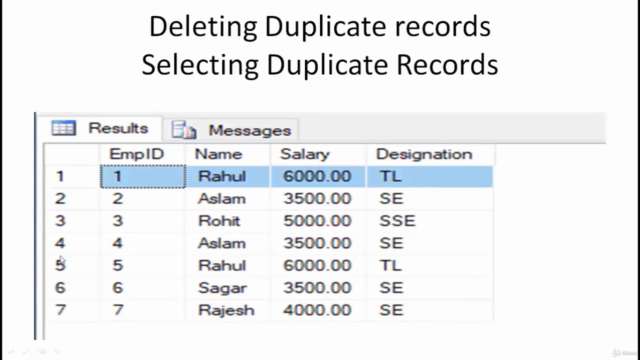Click the Rahul name cell in row 1
Viewport: 640px width, 360px height.
point(228,176)
